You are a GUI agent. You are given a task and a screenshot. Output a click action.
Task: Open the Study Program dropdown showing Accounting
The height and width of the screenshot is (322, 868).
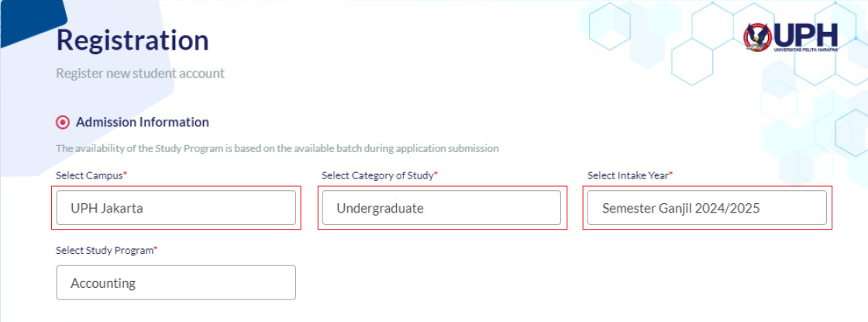(x=176, y=282)
